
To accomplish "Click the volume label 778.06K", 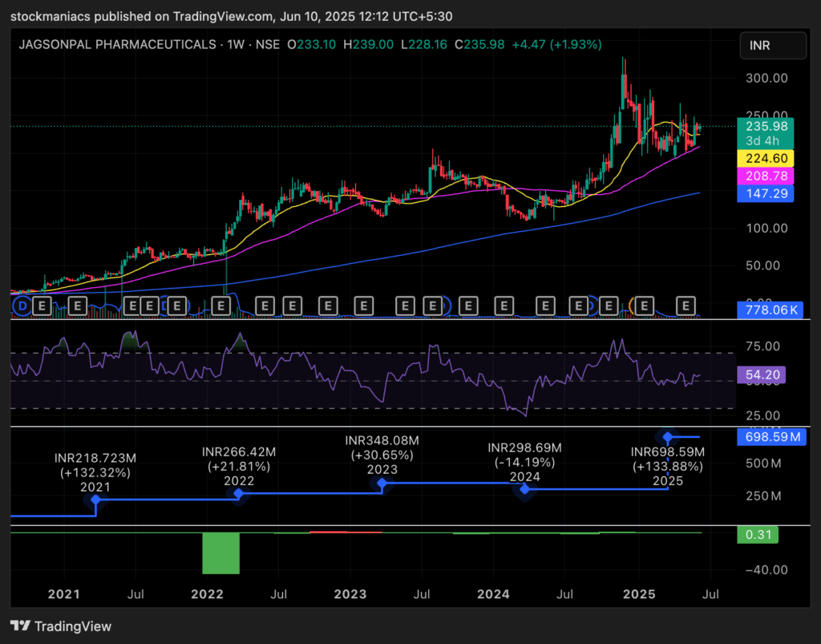I will click(770, 310).
